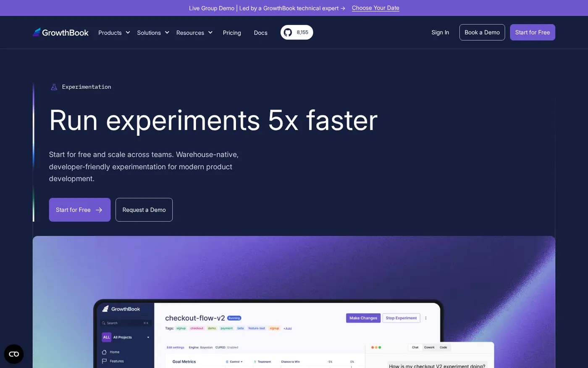The image size is (588, 368).
Task: Open the Docs link in the navigation
Action: [260, 33]
